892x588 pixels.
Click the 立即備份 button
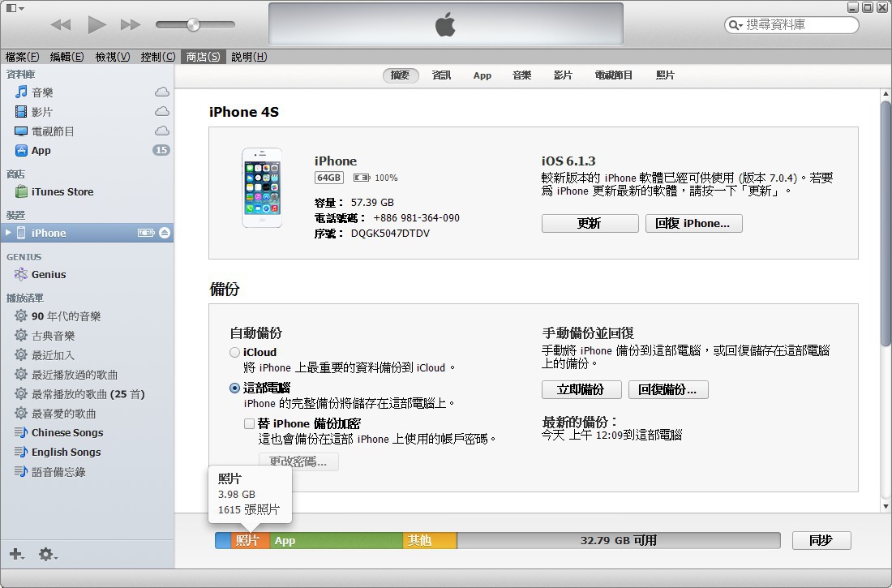[x=581, y=390]
